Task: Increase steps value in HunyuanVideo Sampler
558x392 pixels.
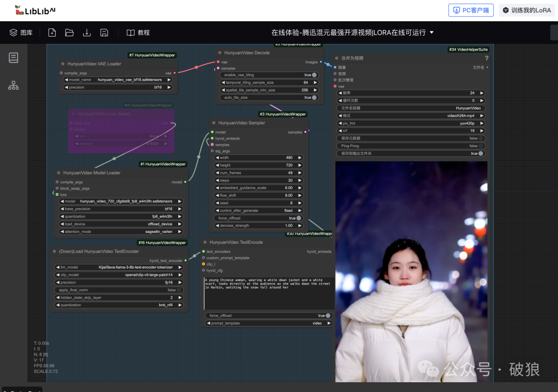Action: coord(299,180)
